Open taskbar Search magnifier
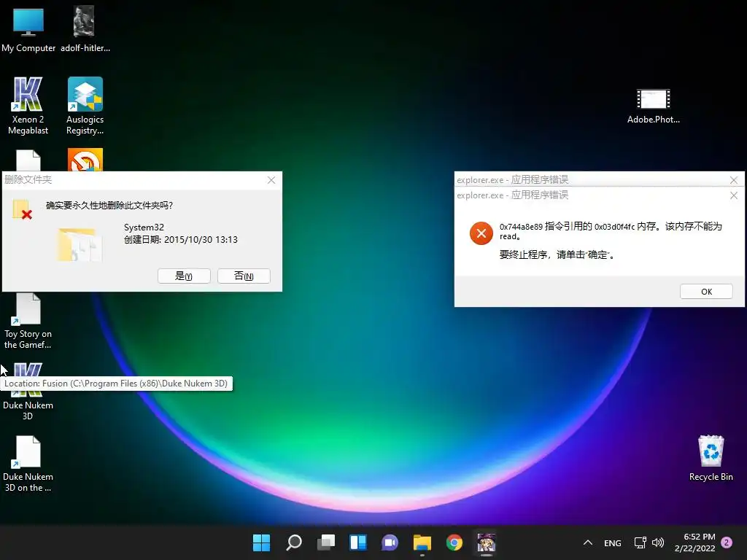This screenshot has height=560, width=747. [x=293, y=542]
